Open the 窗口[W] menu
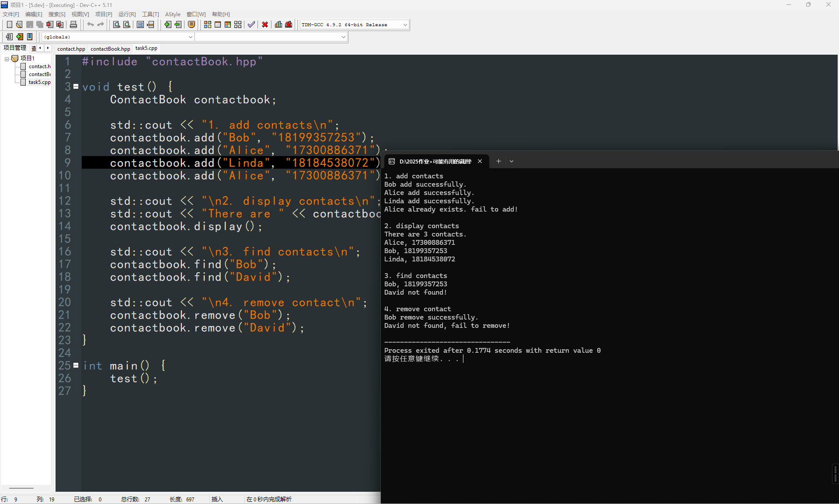Screen dimensions: 839x504 tap(196, 14)
